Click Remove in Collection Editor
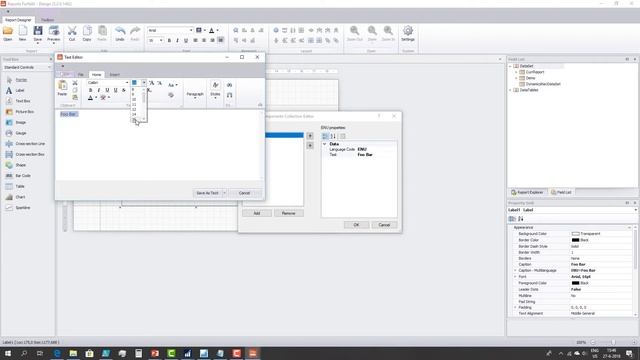This screenshot has width=640, height=360. [x=289, y=213]
